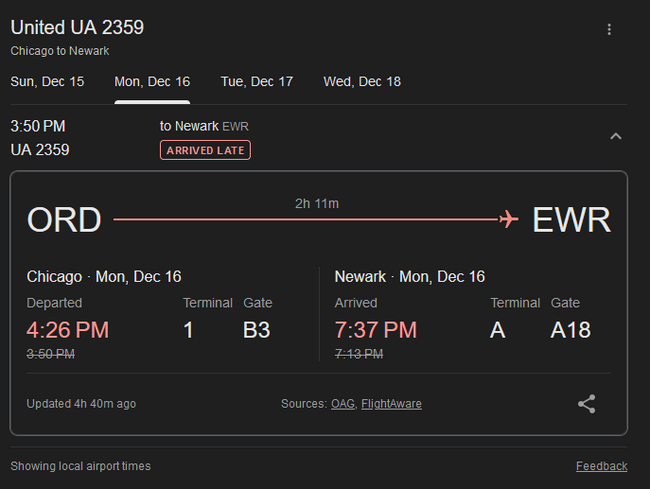Switch to the Tue, Dec 17 tab
650x489 pixels.
257,82
